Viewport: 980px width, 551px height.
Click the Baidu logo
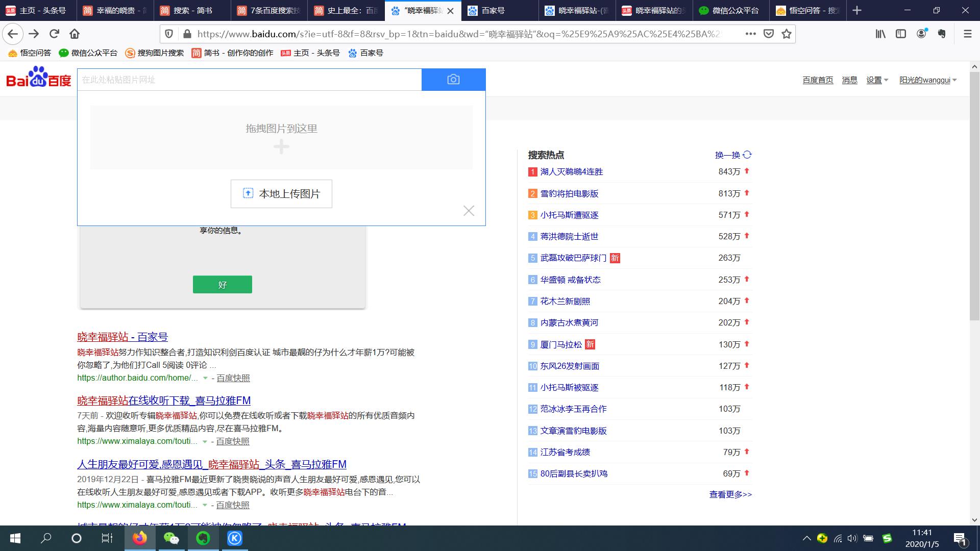click(x=39, y=78)
